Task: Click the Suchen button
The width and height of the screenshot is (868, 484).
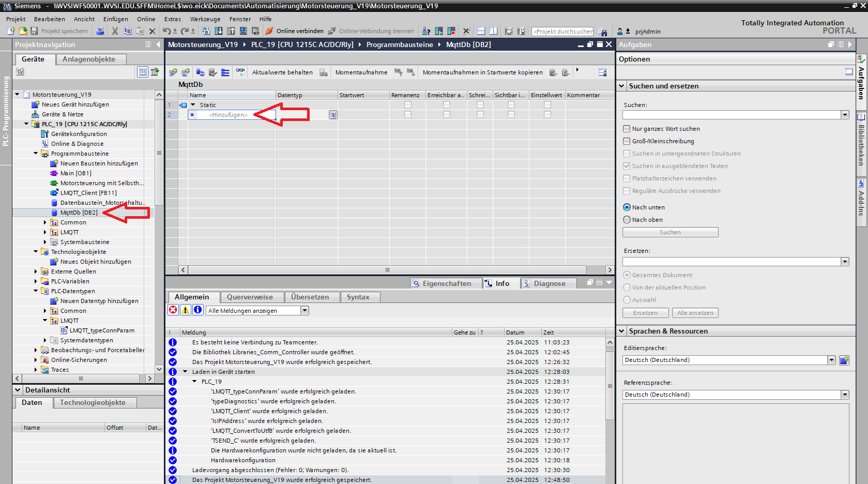Action: click(x=670, y=232)
